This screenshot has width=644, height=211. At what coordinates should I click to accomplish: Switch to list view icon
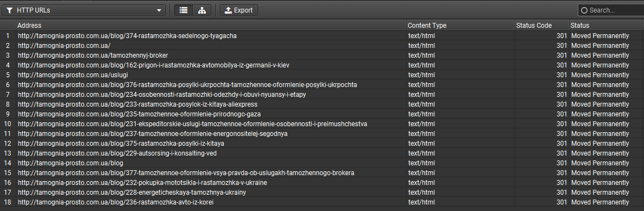[184, 10]
